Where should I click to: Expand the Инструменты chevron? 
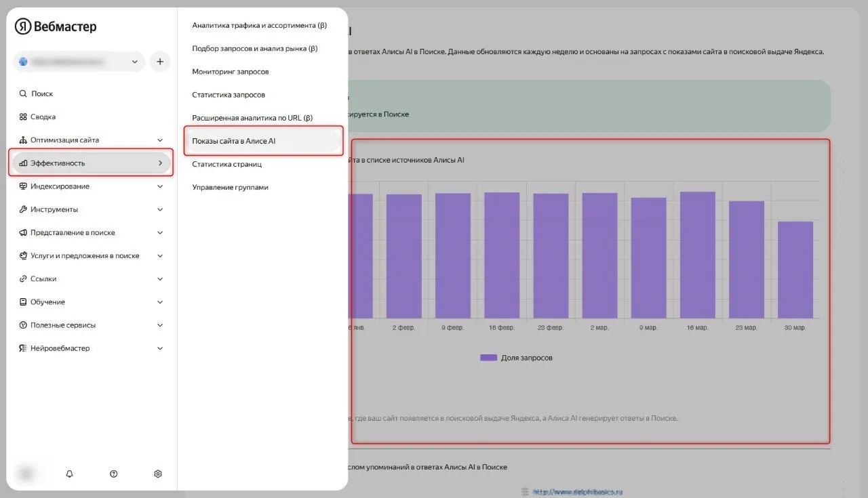tap(160, 209)
